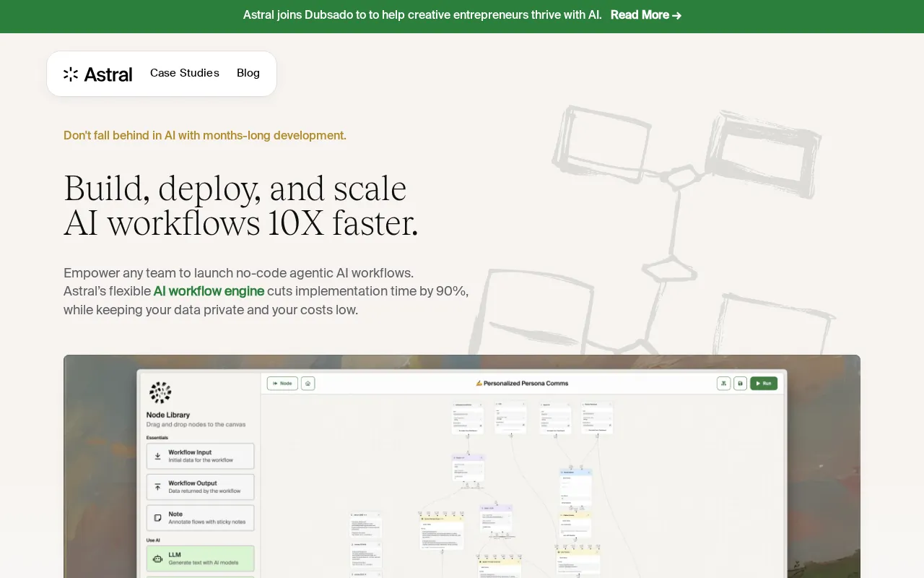This screenshot has width=924, height=578.
Task: Click the Workflow Input download-arrow icon
Action: 157,456
